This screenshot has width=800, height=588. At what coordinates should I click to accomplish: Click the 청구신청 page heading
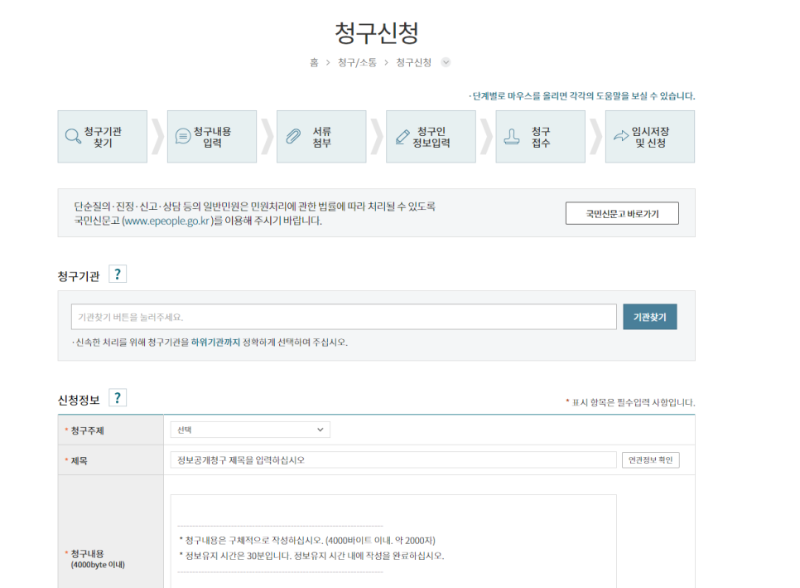point(377,33)
